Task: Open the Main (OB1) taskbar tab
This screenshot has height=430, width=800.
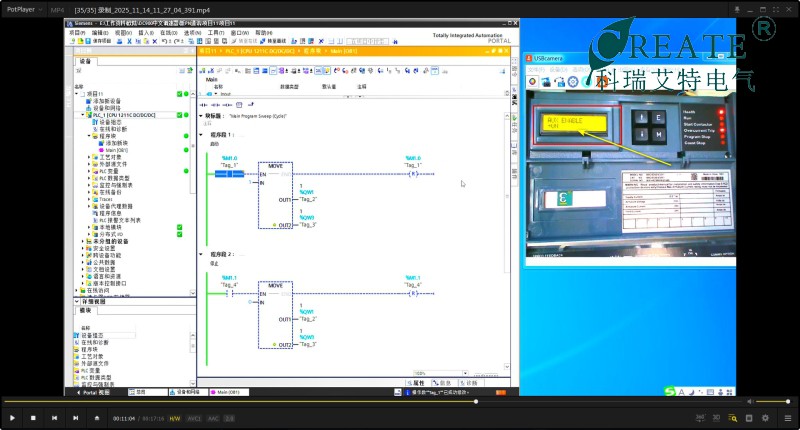Action: pos(229,392)
